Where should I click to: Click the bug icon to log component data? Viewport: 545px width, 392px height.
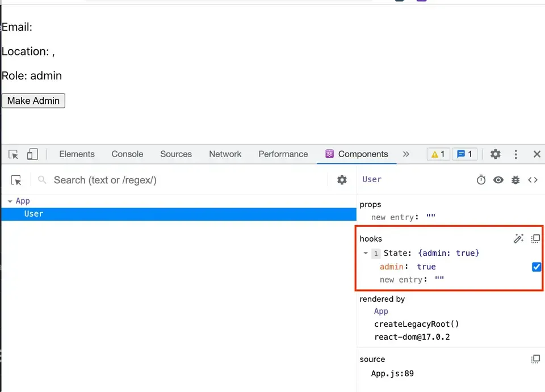(x=515, y=179)
